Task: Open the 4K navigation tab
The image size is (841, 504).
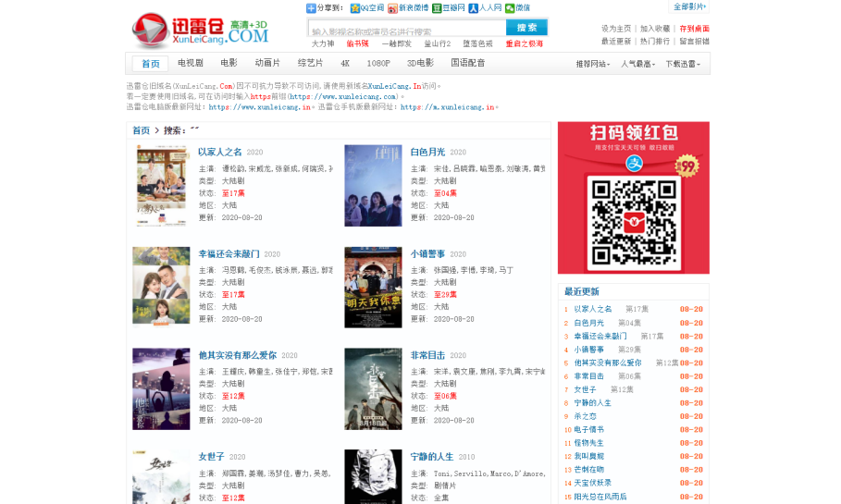Action: (x=345, y=63)
